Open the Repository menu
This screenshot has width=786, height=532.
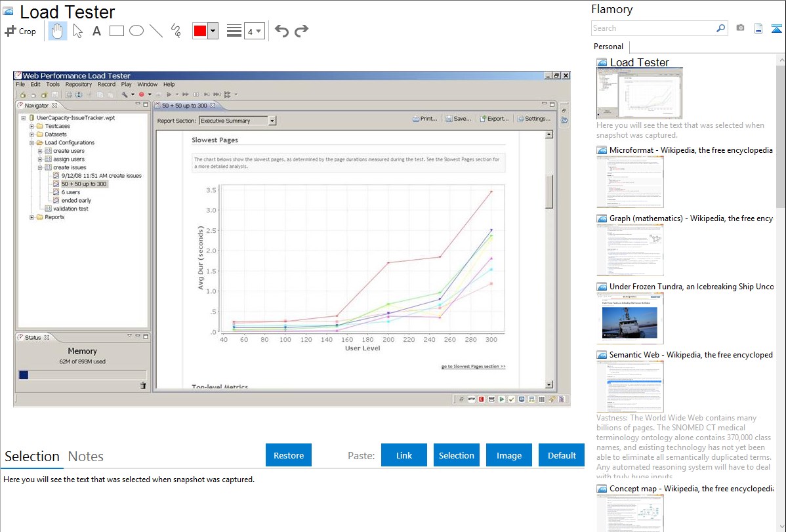point(78,84)
